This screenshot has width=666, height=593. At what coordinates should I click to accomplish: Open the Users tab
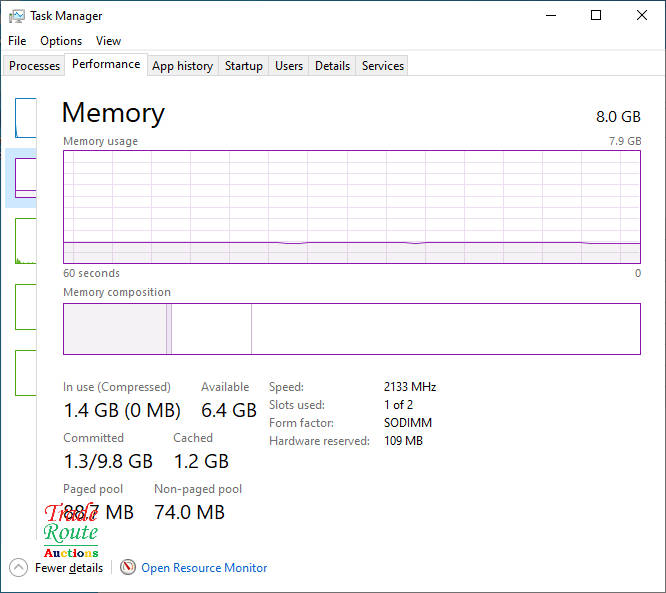(x=289, y=66)
